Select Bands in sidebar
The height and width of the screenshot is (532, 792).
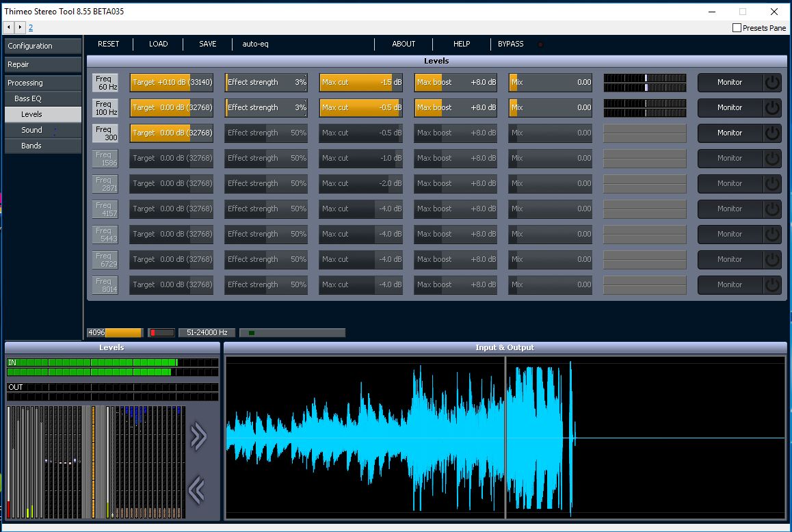coord(43,146)
